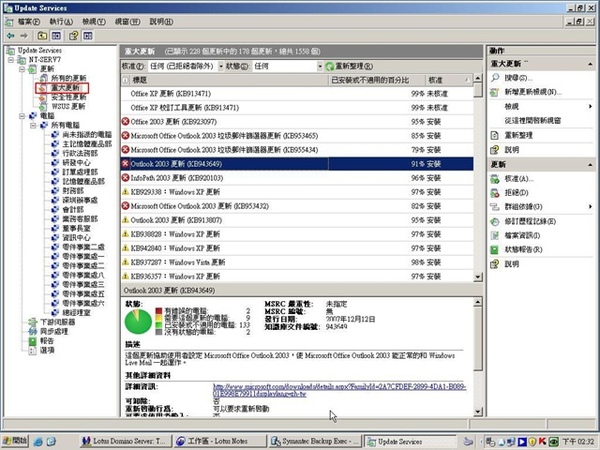Open the 檢視(V) menu
Image resolution: width=600 pixels, height=450 pixels.
(x=94, y=22)
